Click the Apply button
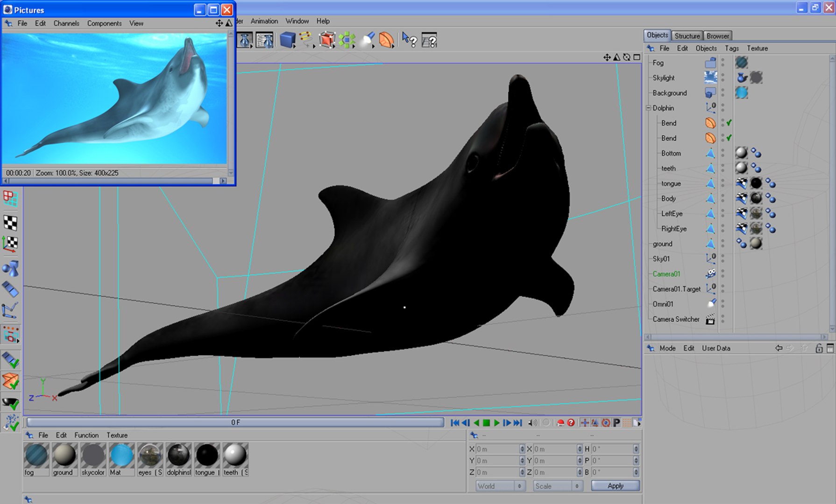This screenshot has width=836, height=504. 616,486
